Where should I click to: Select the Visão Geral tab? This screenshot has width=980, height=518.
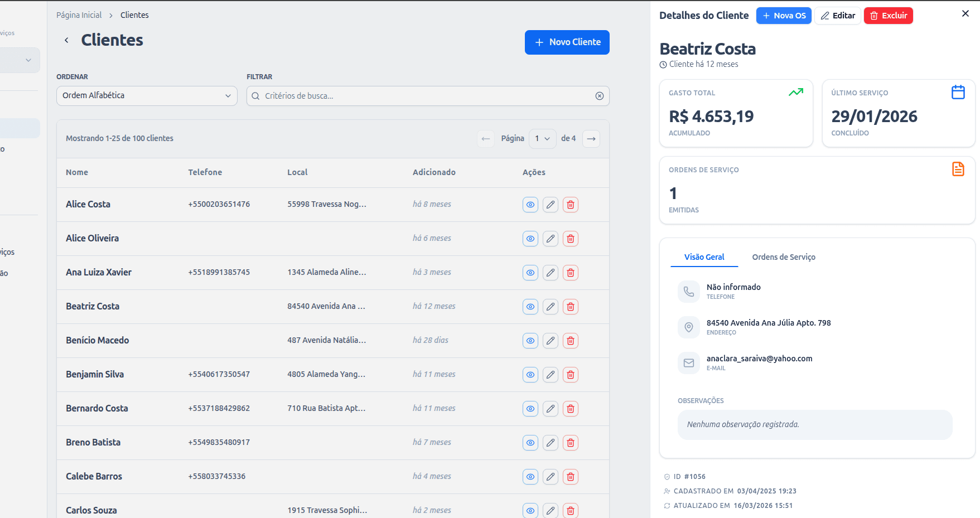tap(704, 257)
